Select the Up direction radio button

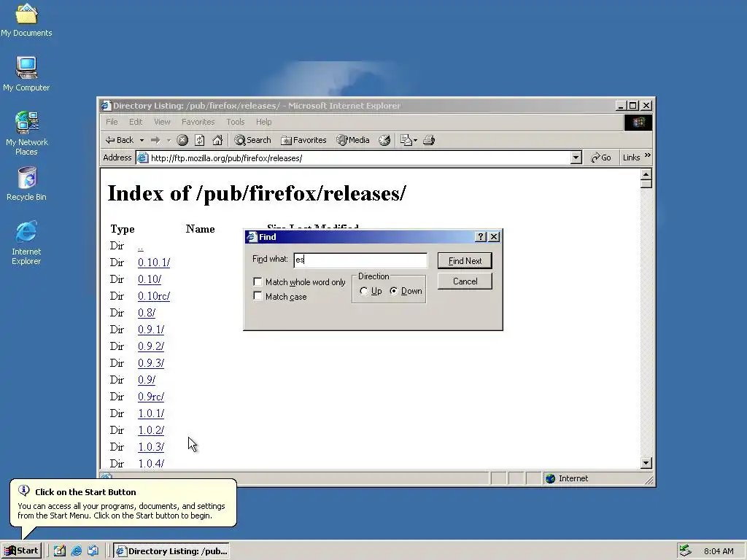tap(364, 291)
